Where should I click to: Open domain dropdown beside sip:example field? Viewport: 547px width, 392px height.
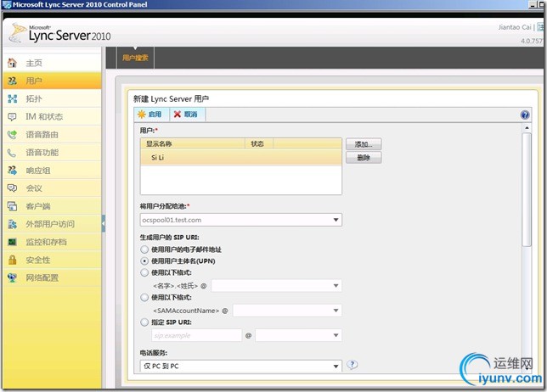point(298,335)
